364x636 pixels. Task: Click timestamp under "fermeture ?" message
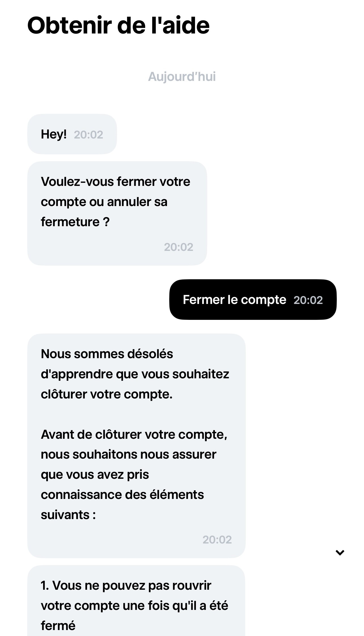pyautogui.click(x=178, y=247)
